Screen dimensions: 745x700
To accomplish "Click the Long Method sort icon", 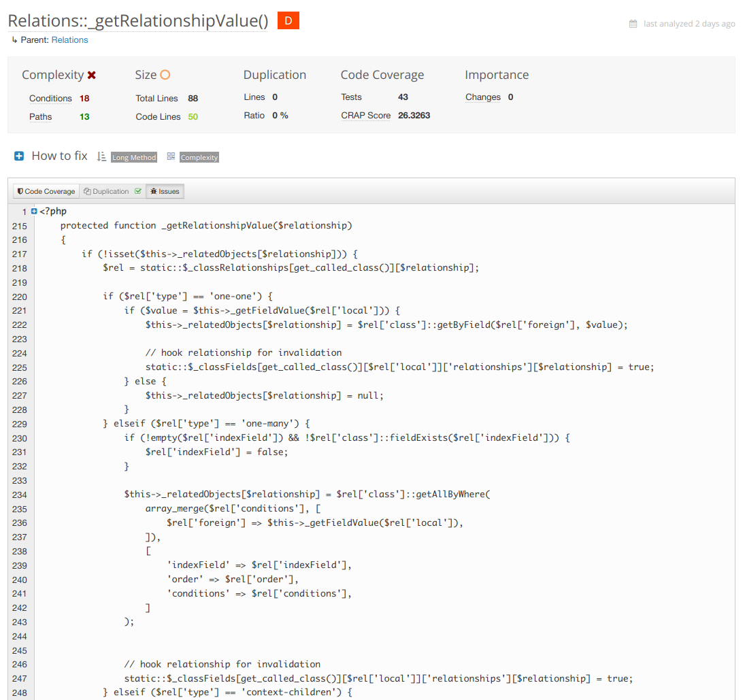I will click(x=101, y=156).
